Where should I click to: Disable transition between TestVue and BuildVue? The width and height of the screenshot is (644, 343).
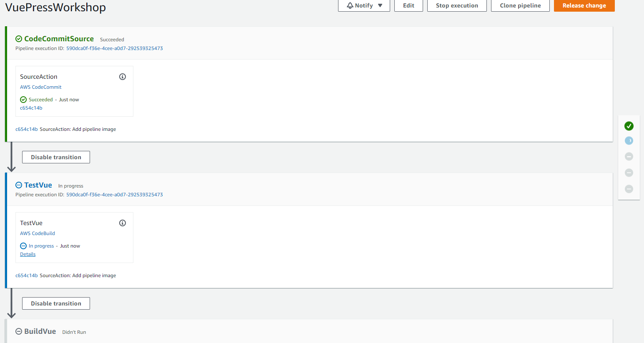(x=56, y=303)
